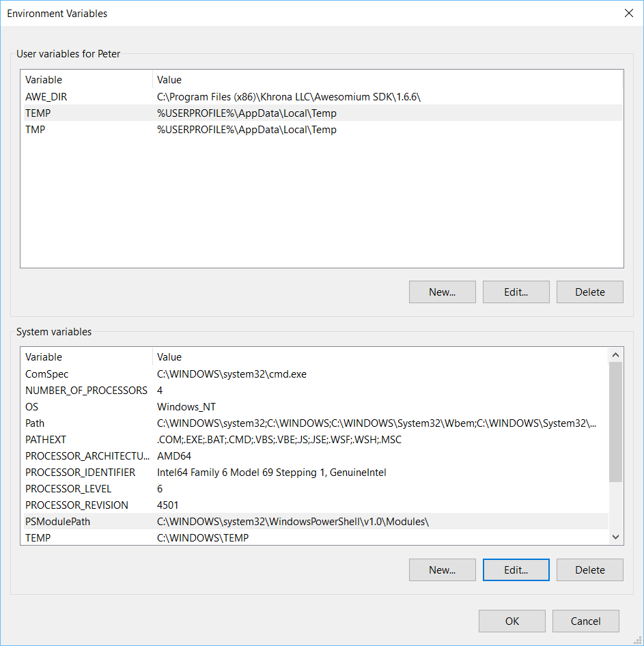The image size is (644, 646).
Task: Select the Path system variable
Action: click(x=35, y=423)
